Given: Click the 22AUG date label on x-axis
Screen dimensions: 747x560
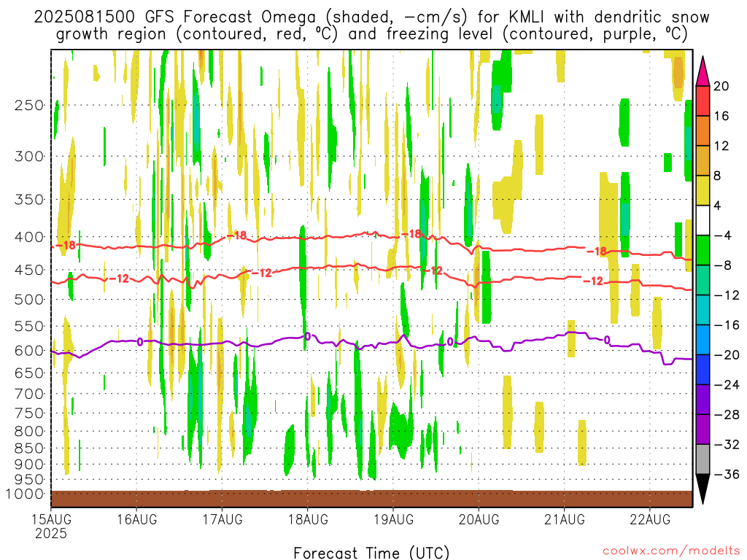Looking at the screenshot, I should (x=650, y=519).
